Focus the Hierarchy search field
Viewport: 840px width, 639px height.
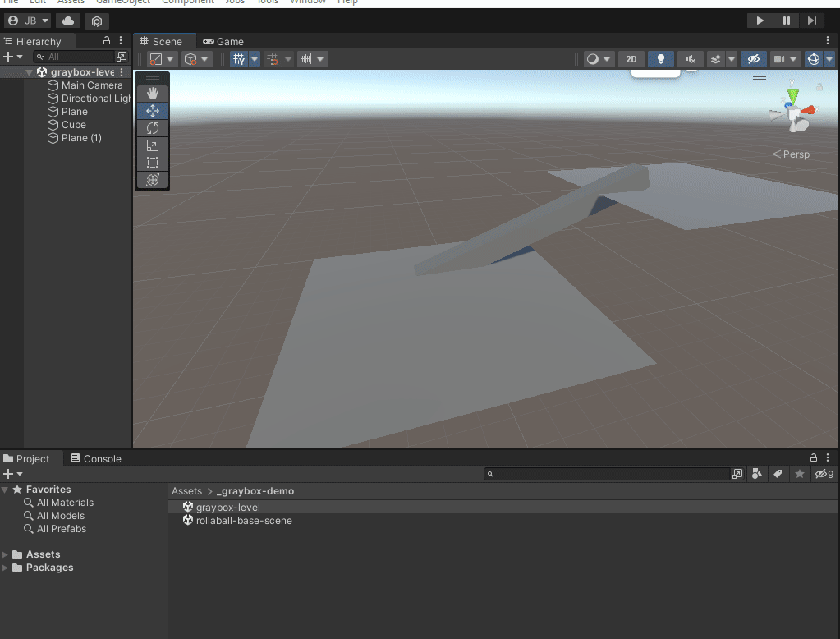tap(74, 57)
